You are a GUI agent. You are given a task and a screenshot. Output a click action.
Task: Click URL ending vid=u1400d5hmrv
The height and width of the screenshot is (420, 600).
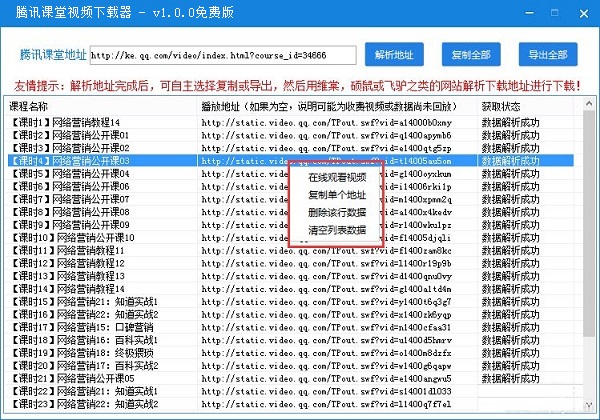(326, 340)
